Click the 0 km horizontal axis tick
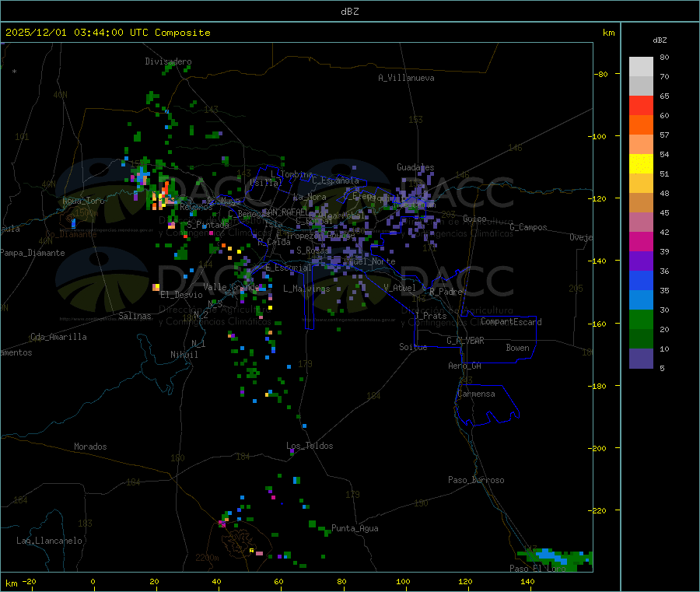This screenshot has width=700, height=592. click(x=93, y=581)
